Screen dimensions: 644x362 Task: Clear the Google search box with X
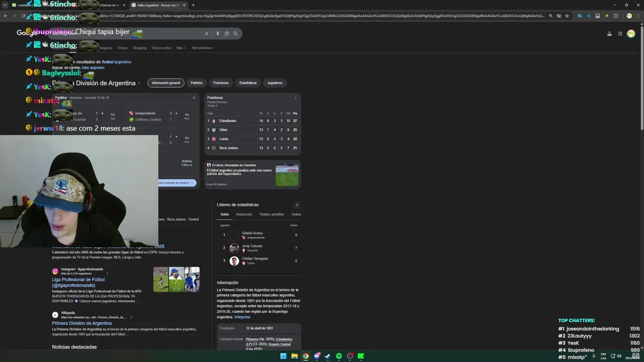[x=206, y=34]
